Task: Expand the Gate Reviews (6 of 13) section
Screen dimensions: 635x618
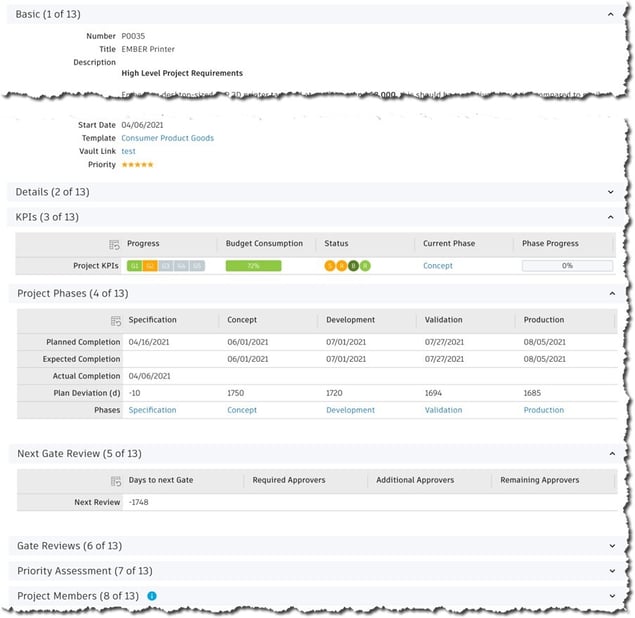Action: [612, 546]
